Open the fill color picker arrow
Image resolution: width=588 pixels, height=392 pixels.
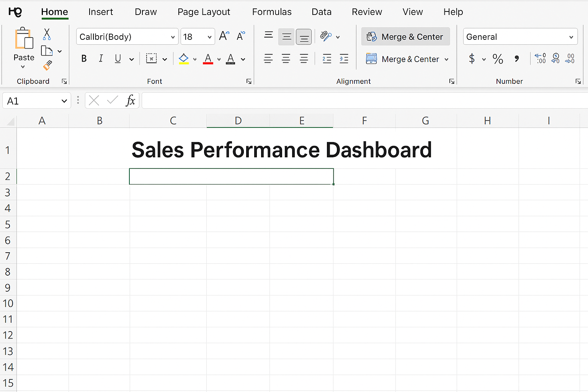[195, 59]
